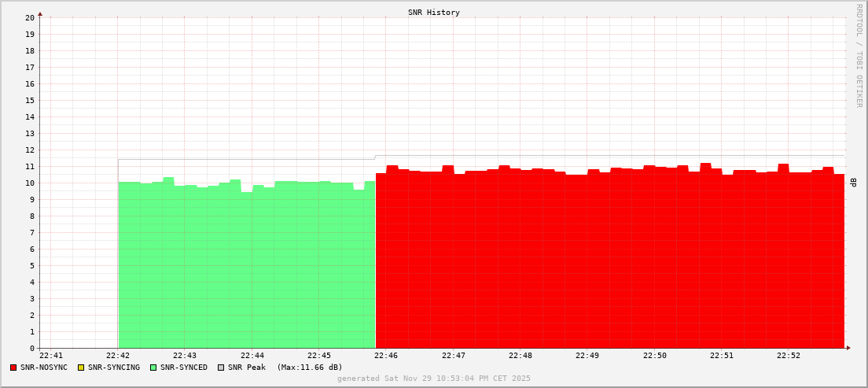Click the generated timestamp footer text
Viewport: 868px width, 388px height.
(434, 379)
